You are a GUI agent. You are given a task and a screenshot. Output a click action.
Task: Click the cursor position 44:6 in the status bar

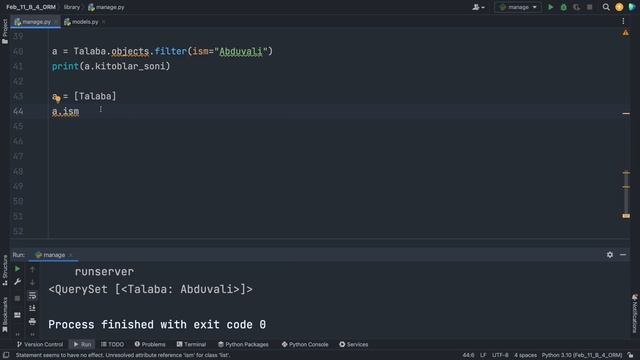468,355
